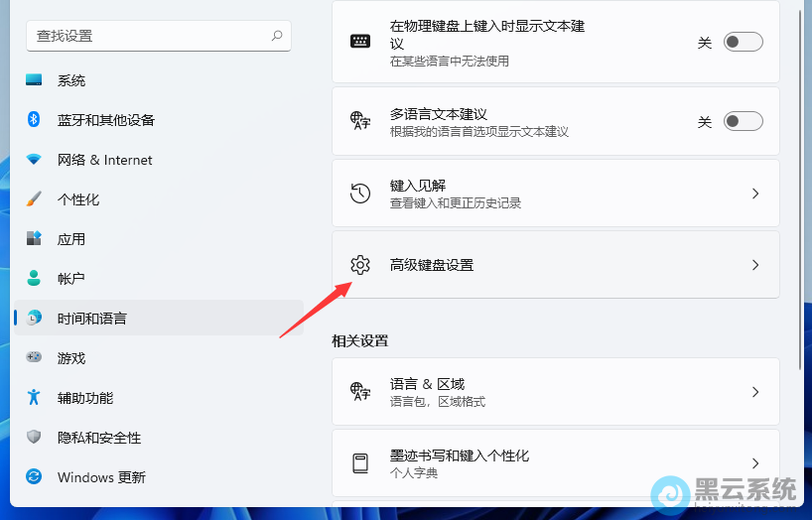Screen dimensions: 812x520
Task: Go to 隐私和安全性 page
Action: pos(99,438)
